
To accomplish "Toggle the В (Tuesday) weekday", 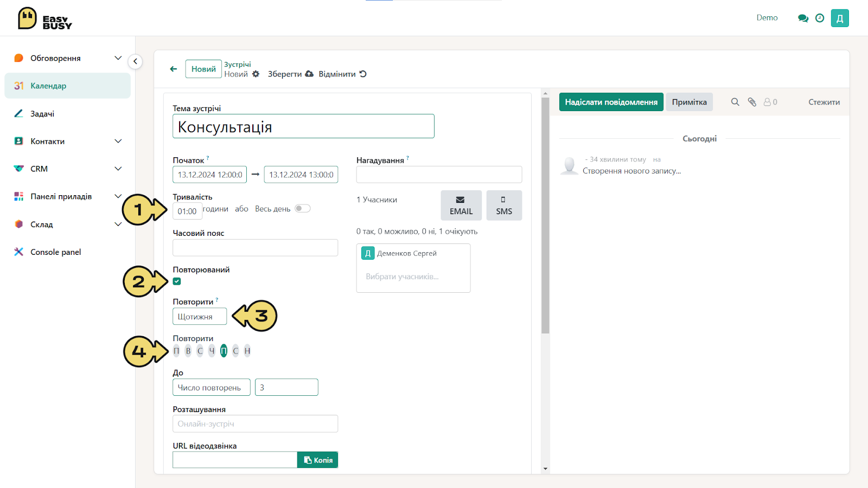I will pyautogui.click(x=188, y=351).
